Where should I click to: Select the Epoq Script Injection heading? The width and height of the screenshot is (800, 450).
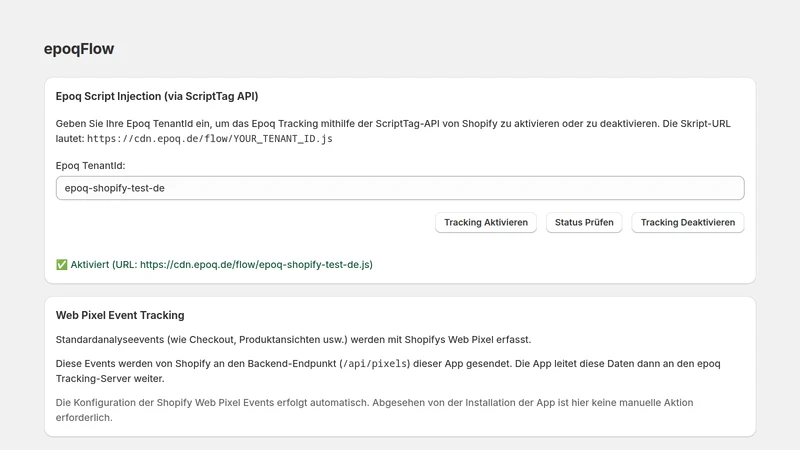pos(157,96)
